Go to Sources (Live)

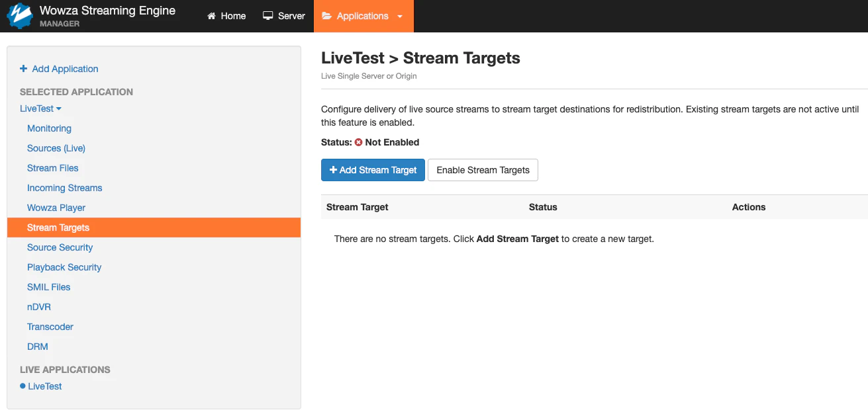56,148
